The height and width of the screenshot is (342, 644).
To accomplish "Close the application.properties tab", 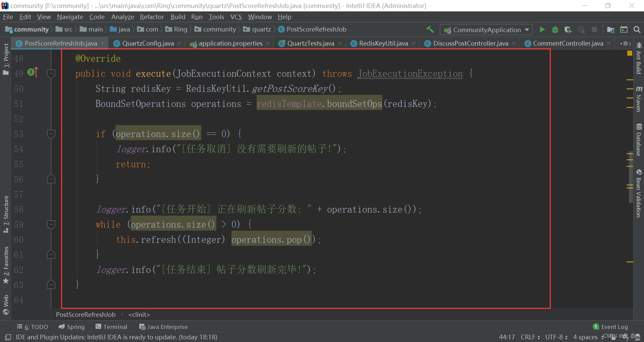I will tap(268, 43).
